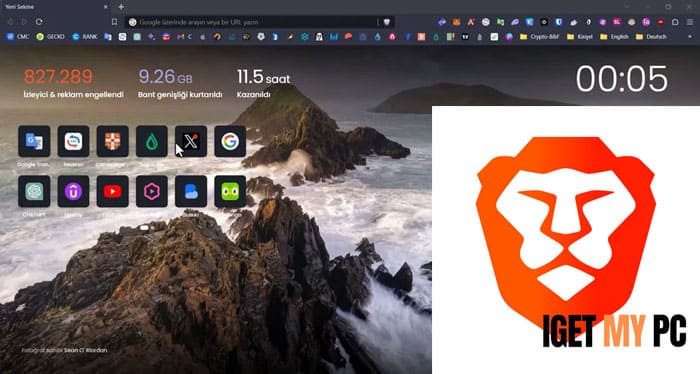Focus the address bar search field
The width and height of the screenshot is (700, 374).
point(259,22)
